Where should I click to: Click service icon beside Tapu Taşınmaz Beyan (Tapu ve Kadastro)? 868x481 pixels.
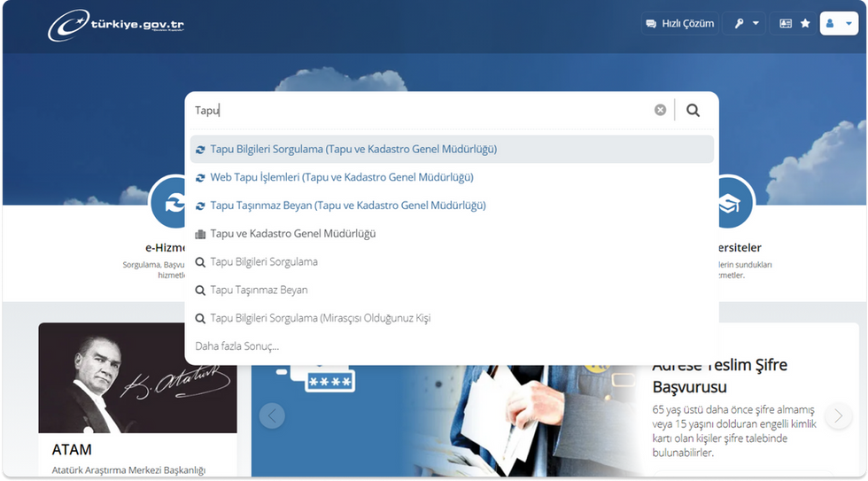click(200, 206)
